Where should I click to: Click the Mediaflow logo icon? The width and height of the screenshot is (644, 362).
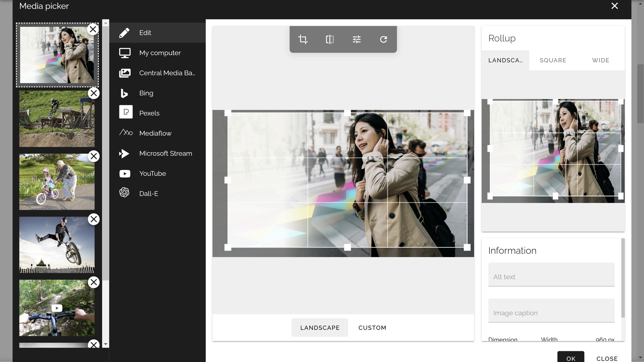click(126, 132)
